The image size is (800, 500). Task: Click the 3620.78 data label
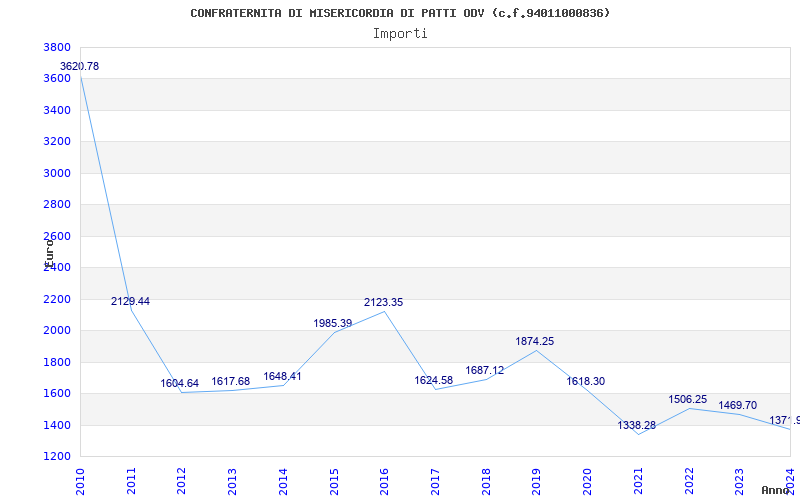click(80, 66)
